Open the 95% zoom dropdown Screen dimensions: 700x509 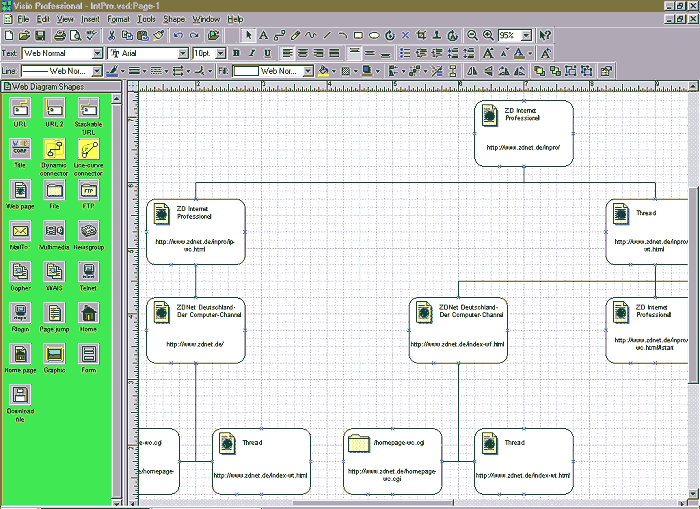tap(527, 35)
